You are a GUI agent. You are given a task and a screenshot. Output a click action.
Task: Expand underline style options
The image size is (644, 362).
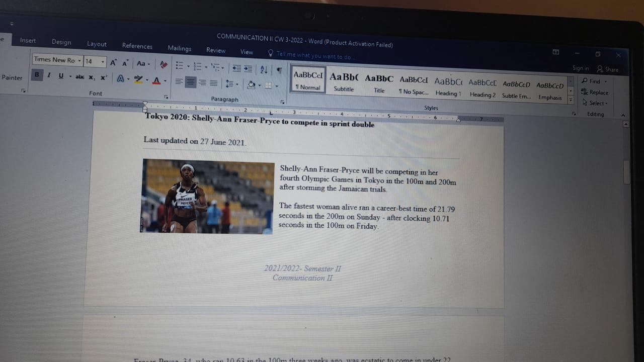(69, 76)
